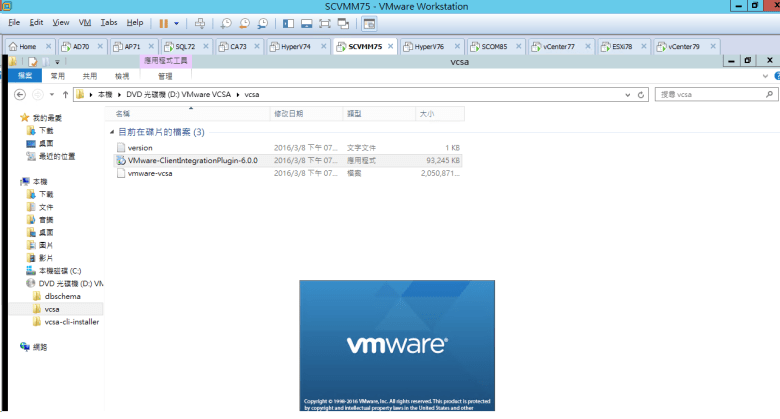Image resolution: width=780 pixels, height=419 pixels.
Task: Open the 檢視 ribbon tab
Action: 122,76
